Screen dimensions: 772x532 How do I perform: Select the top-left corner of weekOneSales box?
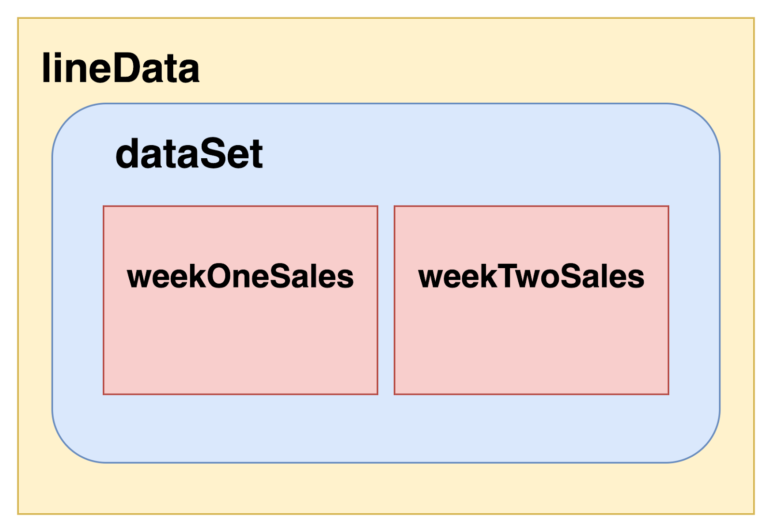coord(104,206)
